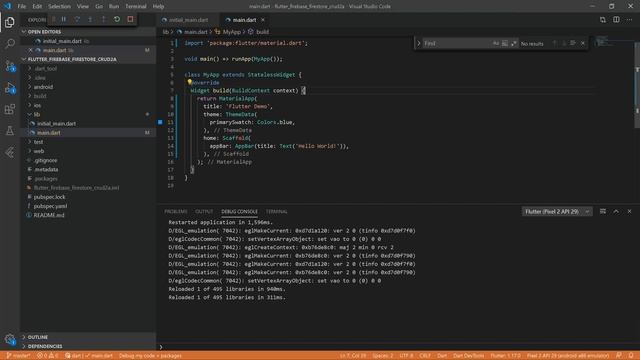Go to next match in Find widget

pos(564,43)
